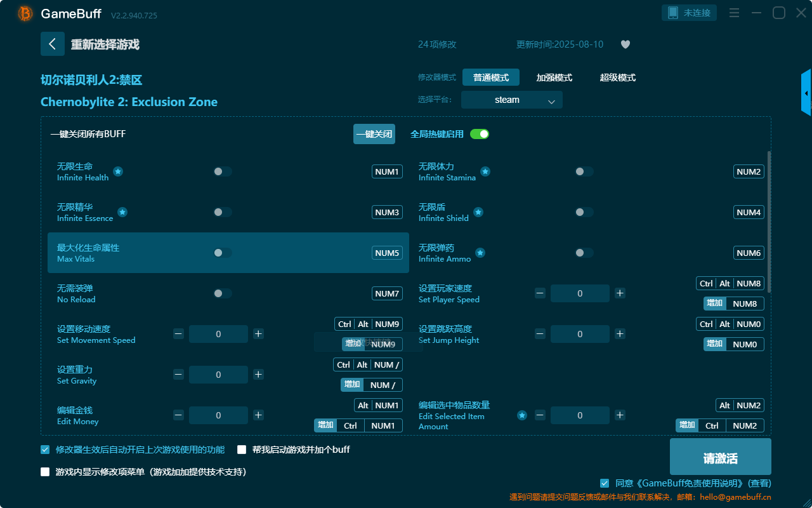Click Set Jump Height value field
Image resolution: width=812 pixels, height=508 pixels.
point(580,334)
